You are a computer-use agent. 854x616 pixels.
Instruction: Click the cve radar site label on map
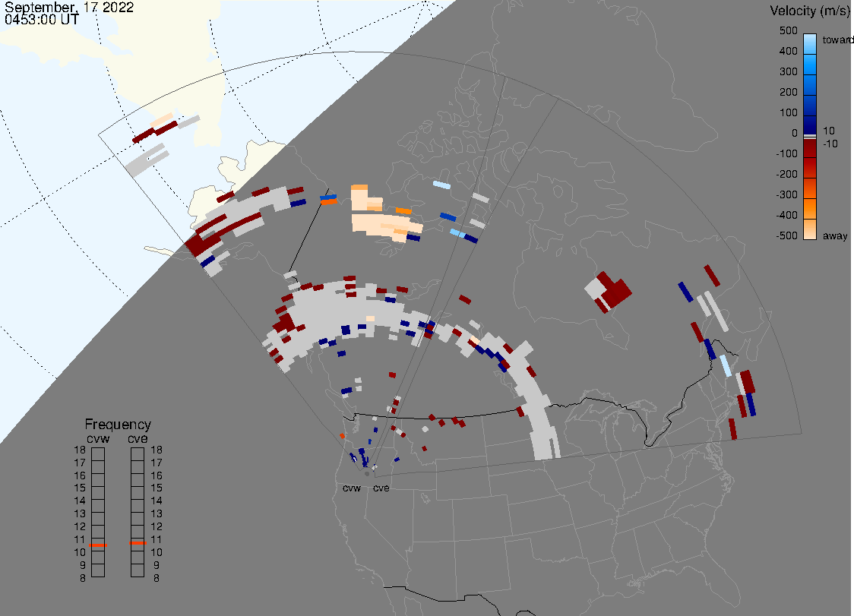pyautogui.click(x=381, y=488)
